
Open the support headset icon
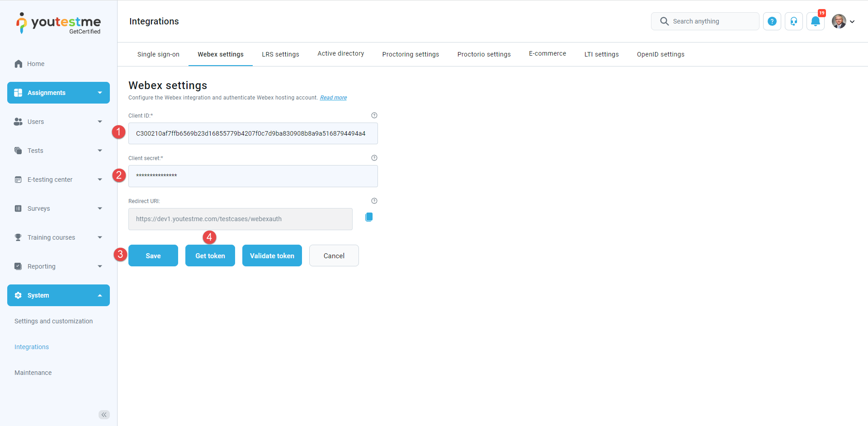[793, 21]
